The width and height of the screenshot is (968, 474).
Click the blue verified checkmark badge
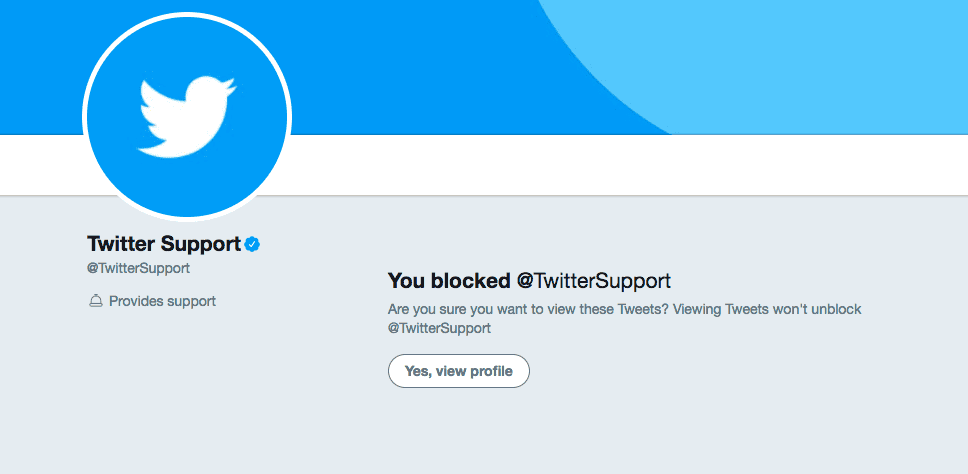tap(253, 244)
